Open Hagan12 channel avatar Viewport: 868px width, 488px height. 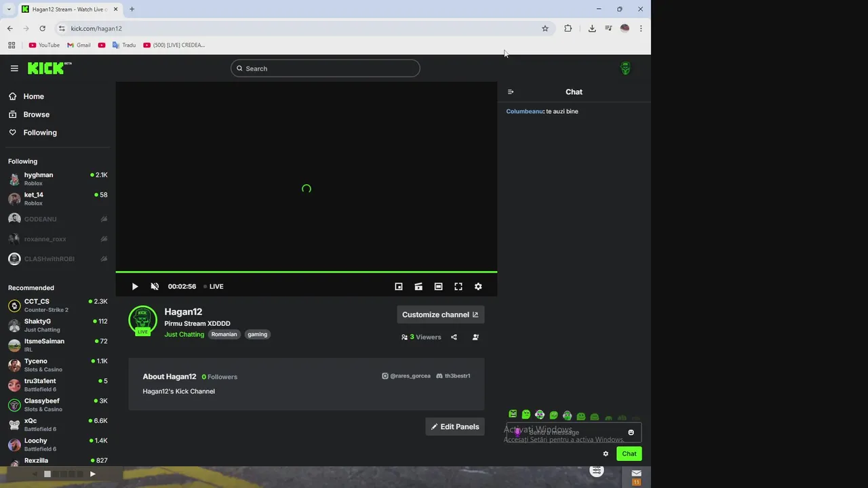pyautogui.click(x=142, y=321)
